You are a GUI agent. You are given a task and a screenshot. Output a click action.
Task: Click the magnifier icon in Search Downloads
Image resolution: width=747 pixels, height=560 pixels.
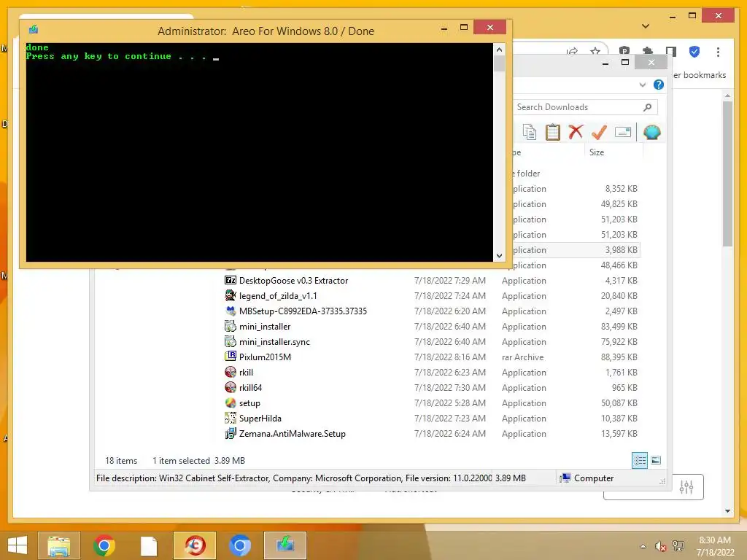(x=648, y=107)
